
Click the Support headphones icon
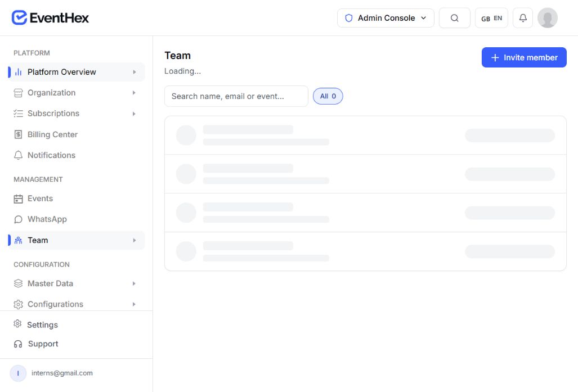18,344
